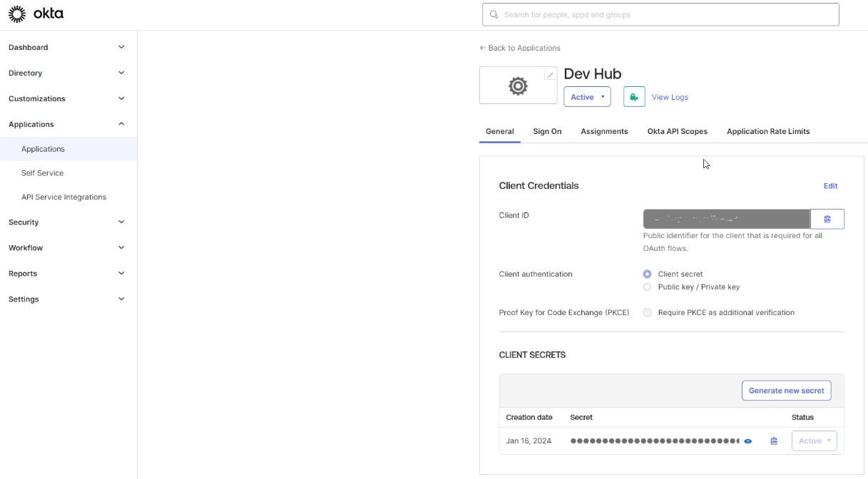Viewport: 868px width, 479px height.
Task: Expand the Workflow menu
Action: [x=68, y=247]
